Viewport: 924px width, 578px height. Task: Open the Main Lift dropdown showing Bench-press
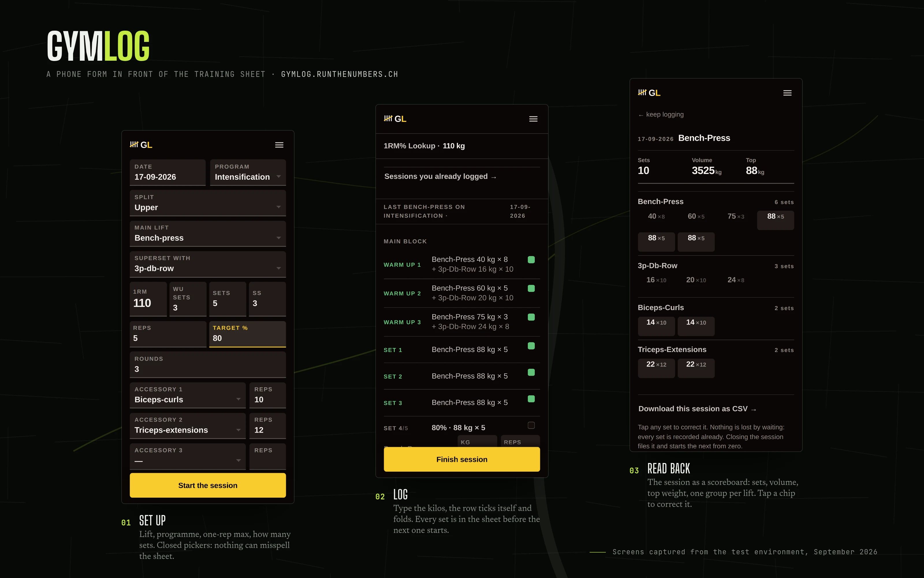click(208, 234)
